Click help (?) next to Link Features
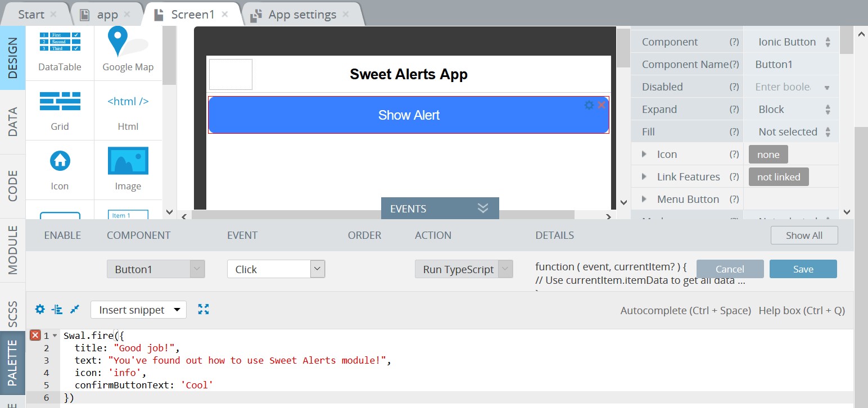Viewport: 868px width, 408px height. 734,177
